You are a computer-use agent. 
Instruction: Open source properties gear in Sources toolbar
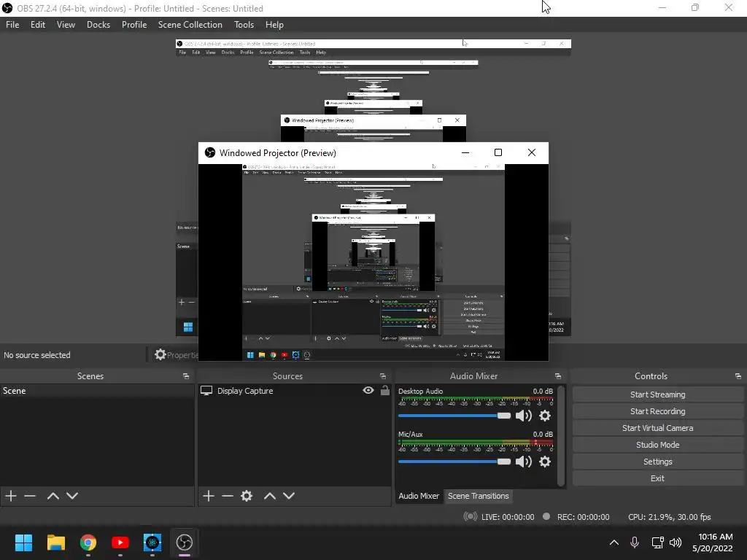click(247, 496)
